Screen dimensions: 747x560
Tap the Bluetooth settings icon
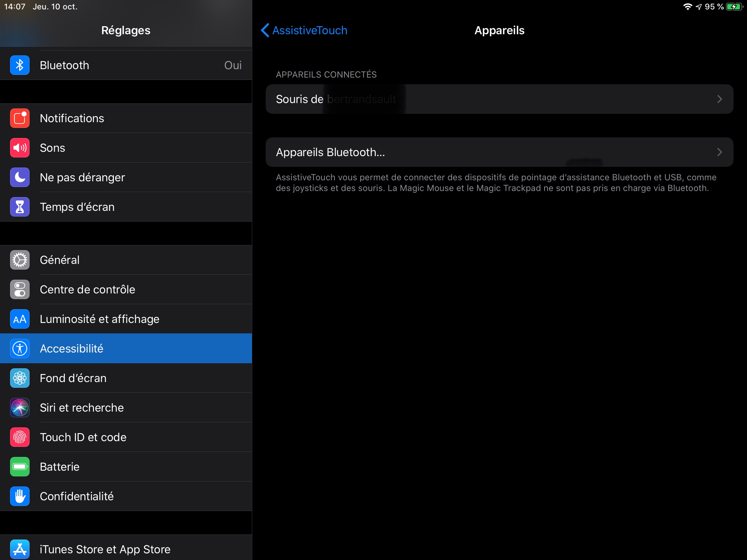click(x=19, y=65)
